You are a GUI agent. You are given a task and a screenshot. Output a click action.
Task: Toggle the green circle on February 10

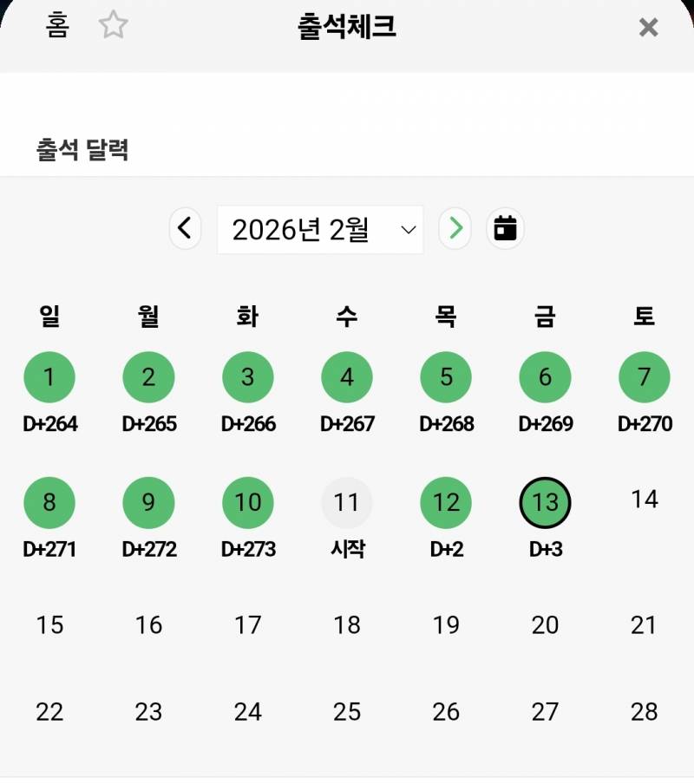pyautogui.click(x=248, y=502)
